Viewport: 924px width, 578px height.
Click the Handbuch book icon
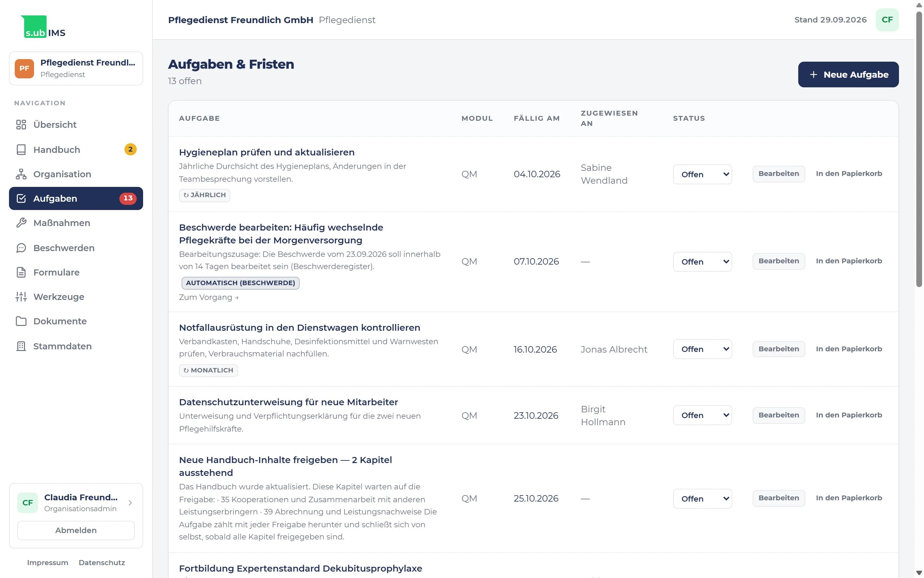(x=21, y=149)
